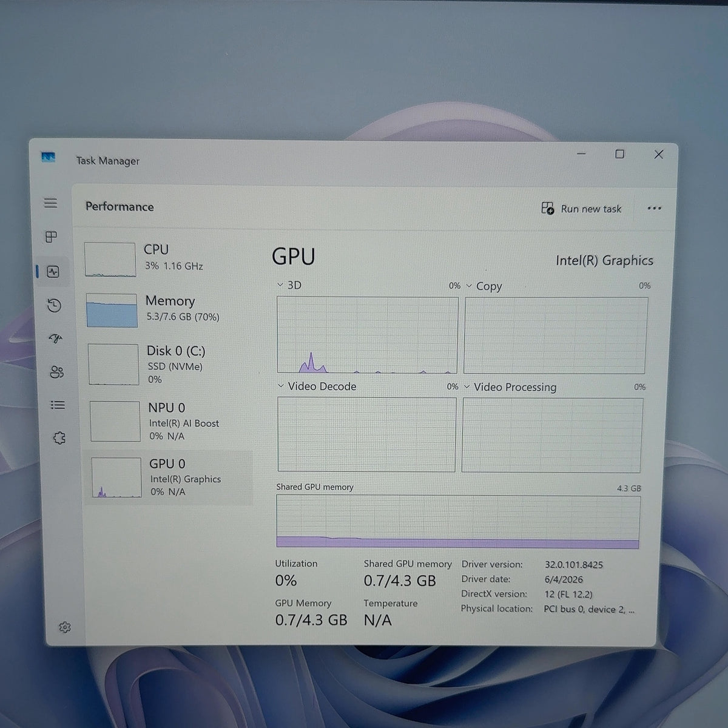Click the Temperature N/A value
Image resolution: width=728 pixels, height=728 pixels.
(x=377, y=620)
